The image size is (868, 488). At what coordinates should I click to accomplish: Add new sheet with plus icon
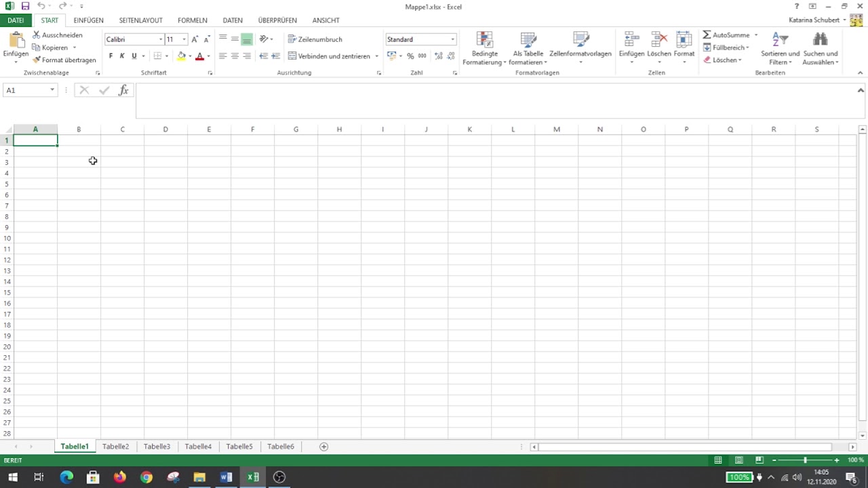(323, 447)
